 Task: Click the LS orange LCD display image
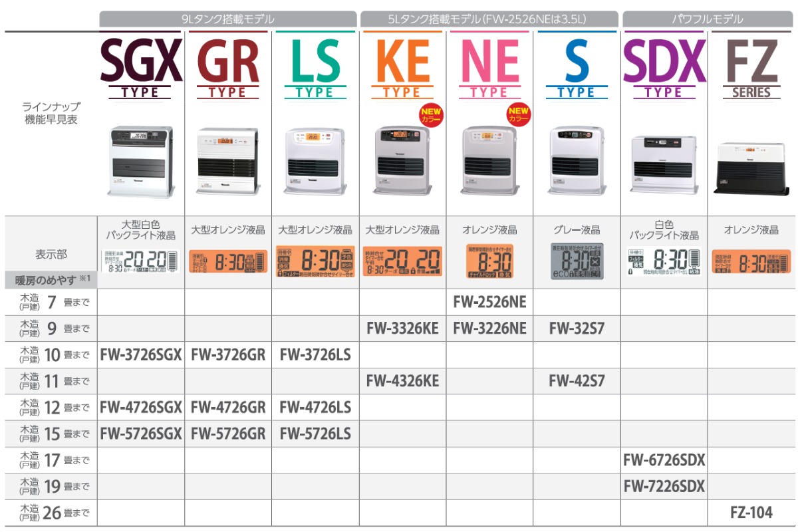(x=315, y=261)
